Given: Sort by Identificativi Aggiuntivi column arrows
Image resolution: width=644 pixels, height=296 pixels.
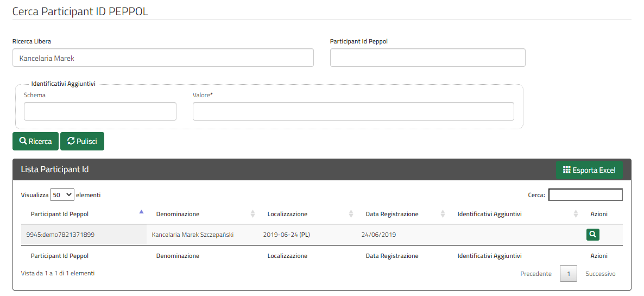Looking at the screenshot, I should click(576, 213).
